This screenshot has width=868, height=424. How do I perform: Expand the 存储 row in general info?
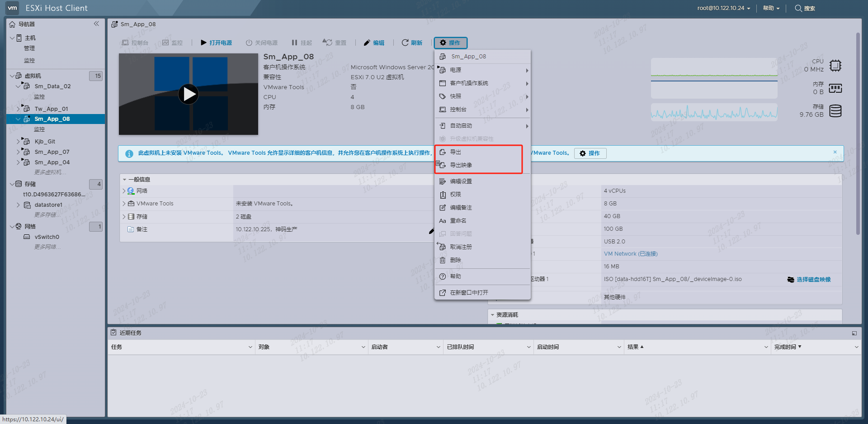coord(124,217)
